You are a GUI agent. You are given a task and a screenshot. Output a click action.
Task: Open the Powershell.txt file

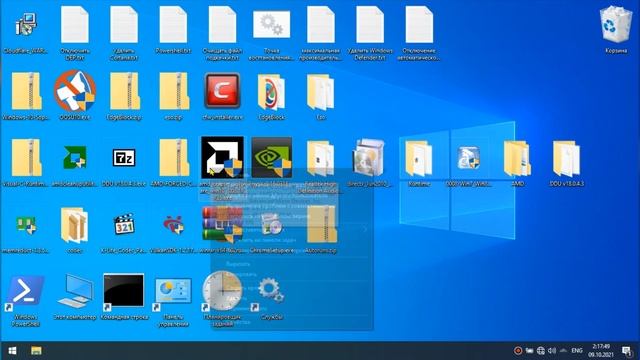(x=173, y=25)
